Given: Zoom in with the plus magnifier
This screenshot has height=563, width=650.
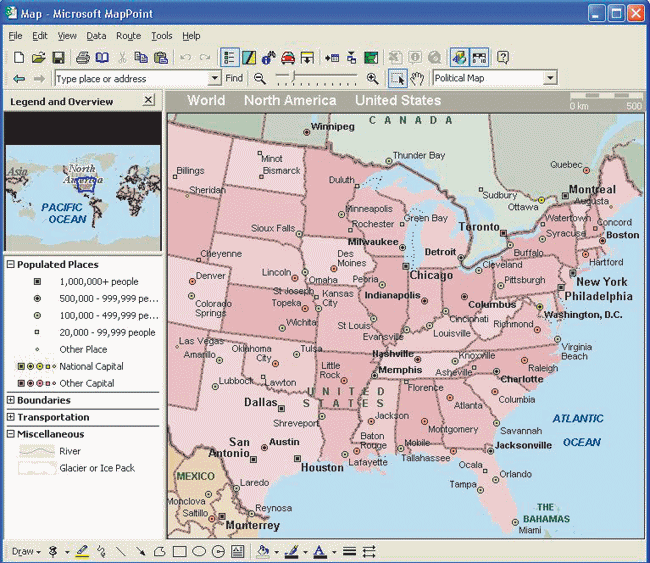Looking at the screenshot, I should point(372,78).
